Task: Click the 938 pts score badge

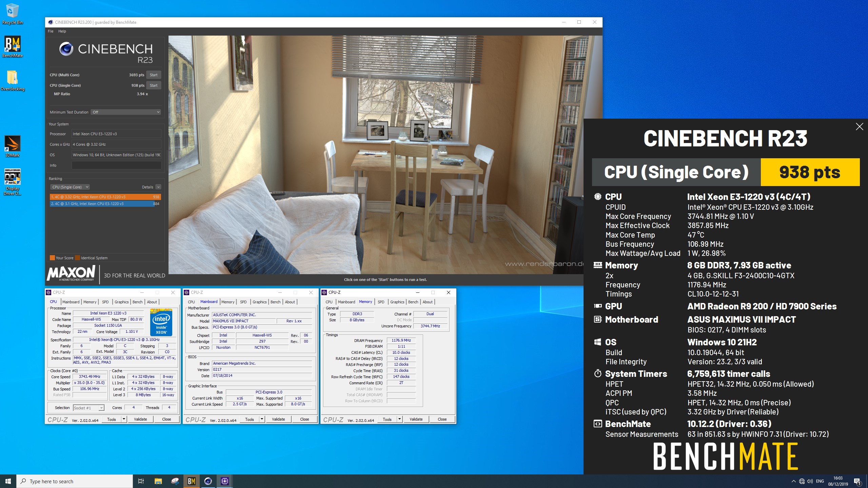Action: [810, 172]
